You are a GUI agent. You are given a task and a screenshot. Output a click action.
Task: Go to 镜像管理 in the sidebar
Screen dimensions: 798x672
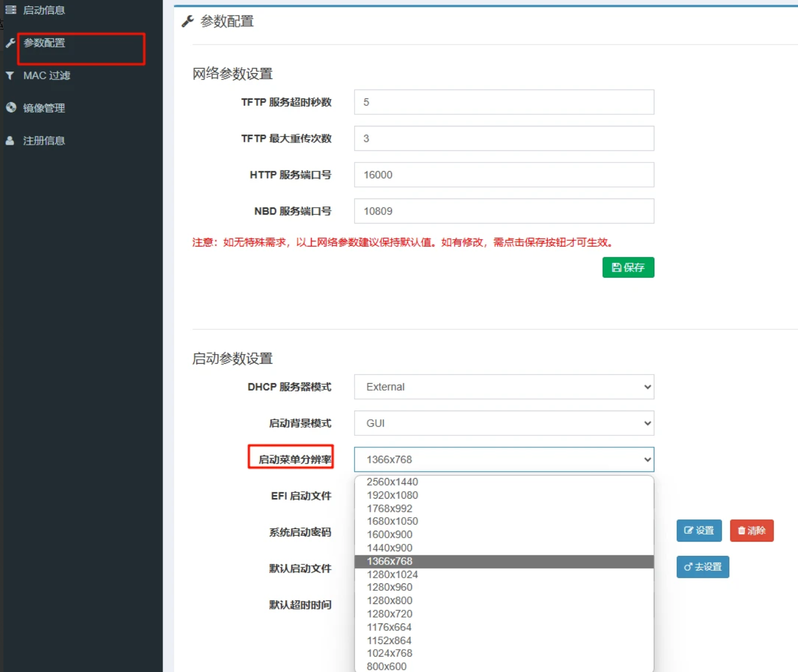[43, 108]
